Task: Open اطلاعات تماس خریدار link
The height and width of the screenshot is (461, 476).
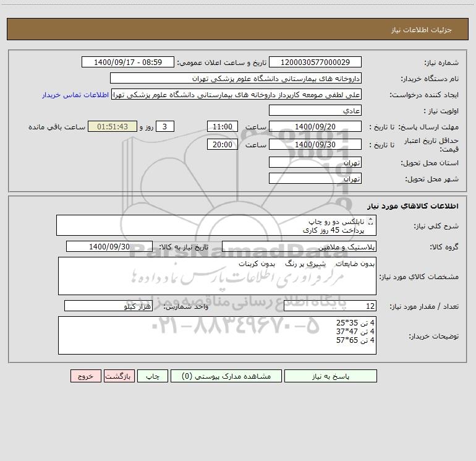Action: [x=75, y=95]
